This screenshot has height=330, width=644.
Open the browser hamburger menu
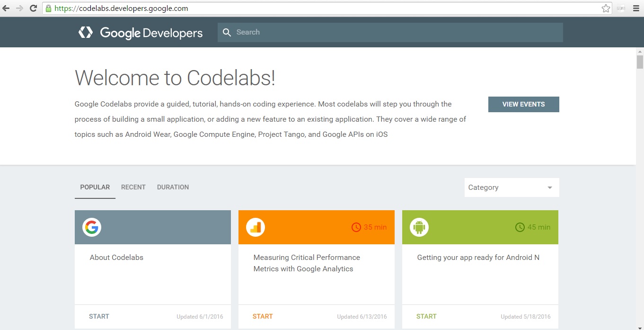point(635,8)
